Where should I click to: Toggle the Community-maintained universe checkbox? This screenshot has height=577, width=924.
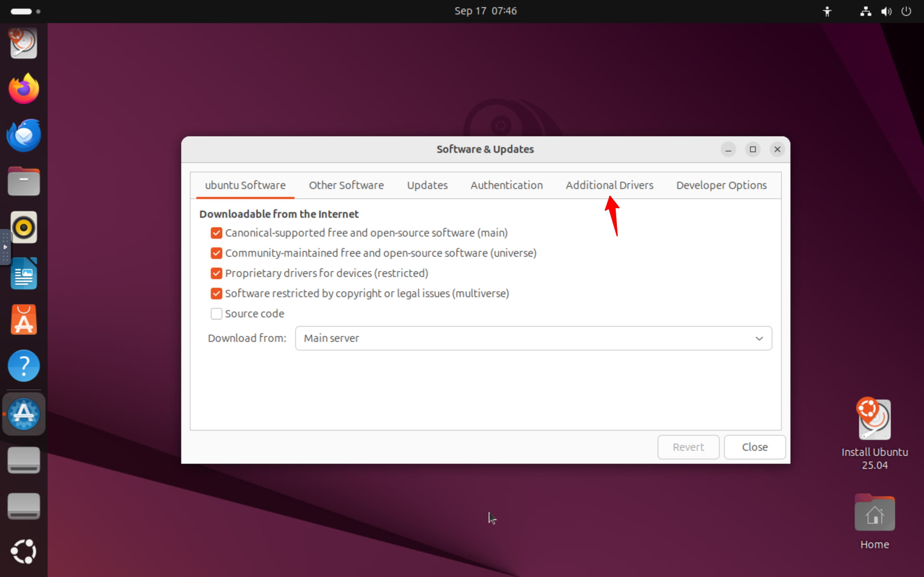tap(217, 253)
